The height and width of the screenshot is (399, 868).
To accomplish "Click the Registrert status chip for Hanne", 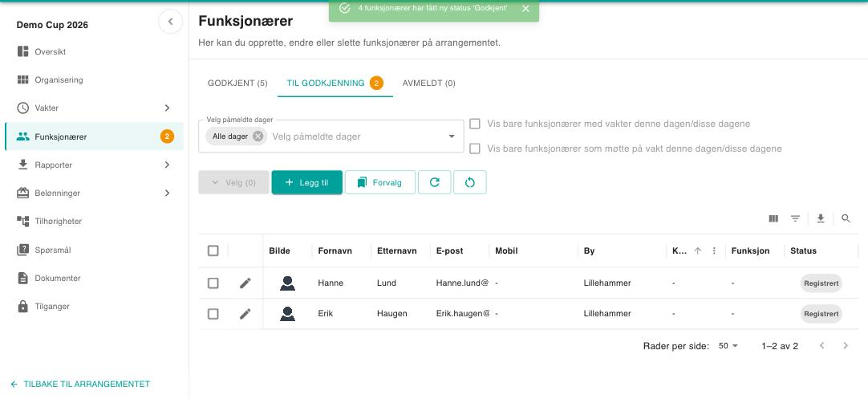I will (821, 283).
